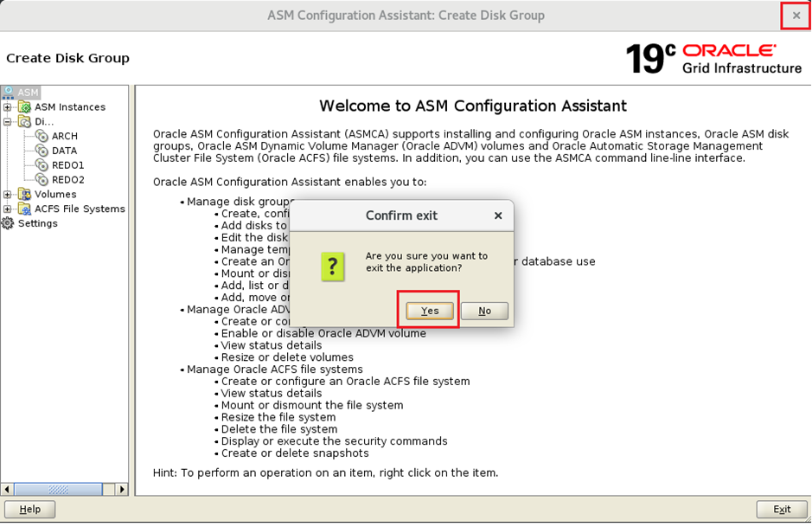
Task: Click the tree panel horizontal scrollbar thumb
Action: coord(58,489)
